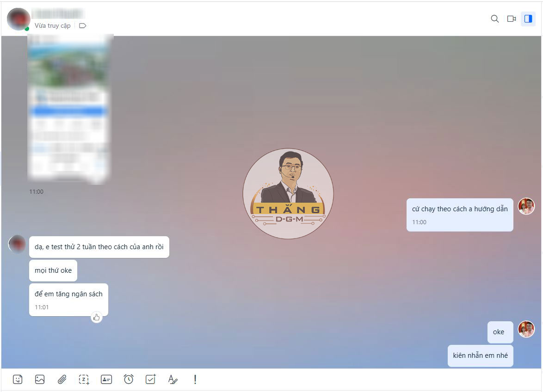Viewport: 543px width, 392px height.
Task: Click the sender avatar next to 'dạ, e test thử'
Action: (x=17, y=244)
